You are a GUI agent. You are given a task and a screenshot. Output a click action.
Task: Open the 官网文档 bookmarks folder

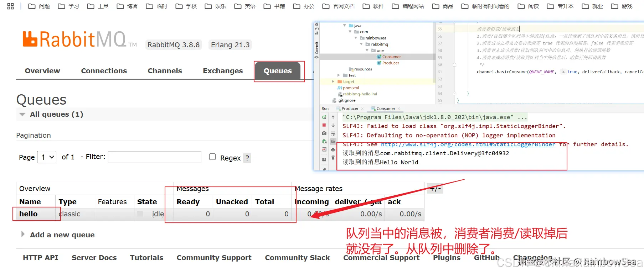pos(339,6)
